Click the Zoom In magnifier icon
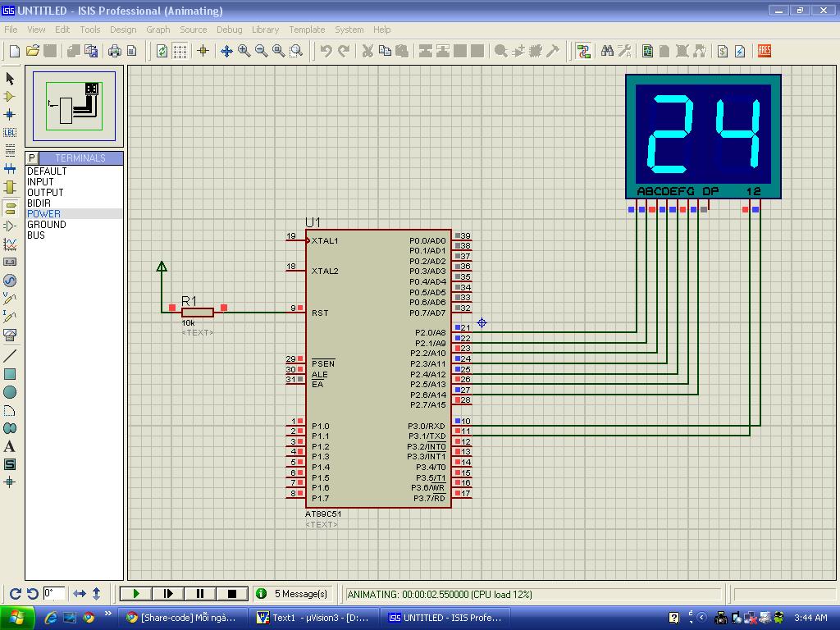The height and width of the screenshot is (630, 840). [244, 51]
